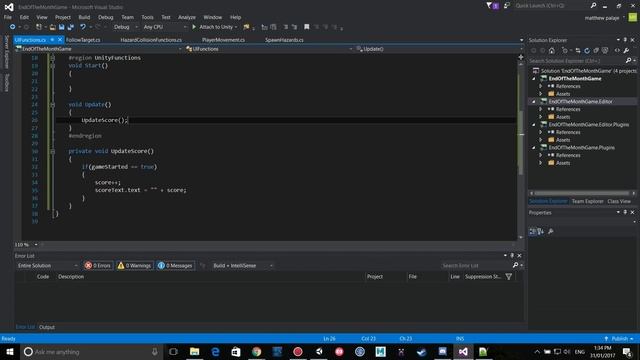
Task: Click the Windows Start button
Action: coord(10,351)
